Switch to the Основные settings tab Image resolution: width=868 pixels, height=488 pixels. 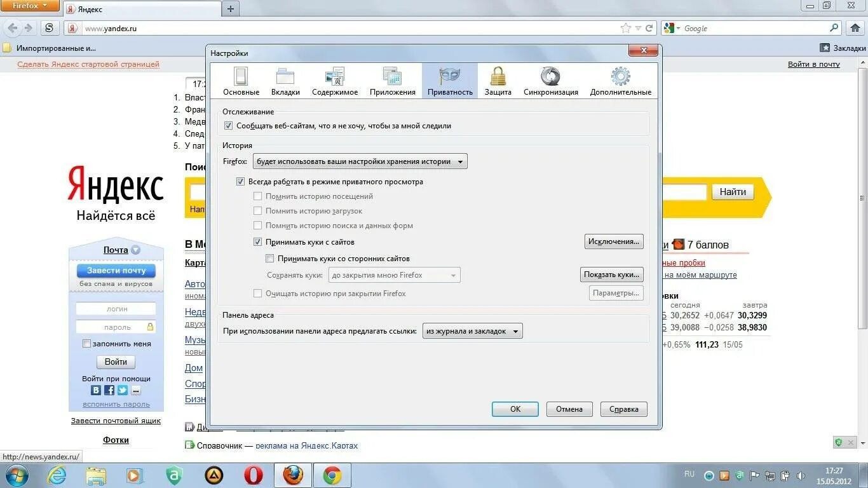(x=241, y=81)
